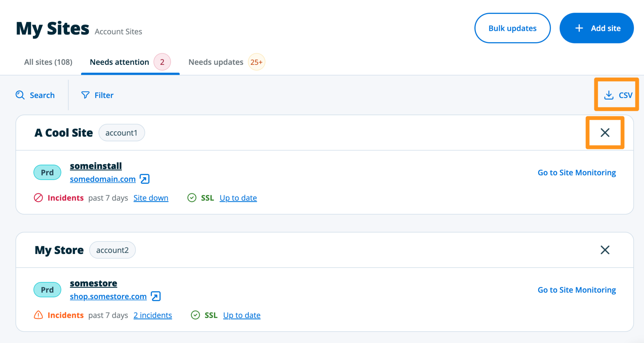
Task: Click the orange warning icon beside somestore incidents
Action: [x=38, y=315]
